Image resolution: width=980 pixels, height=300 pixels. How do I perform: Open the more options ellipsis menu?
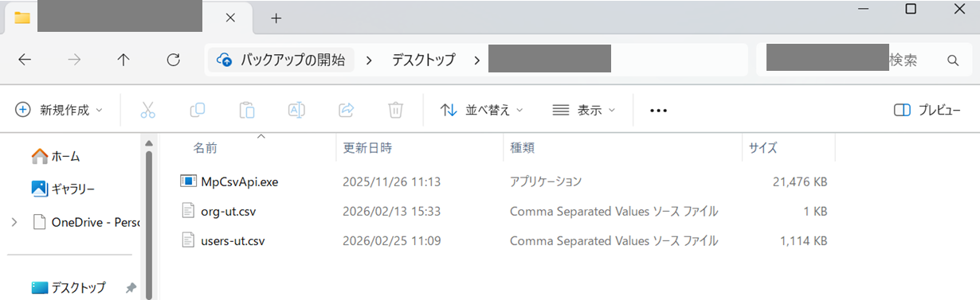pyautogui.click(x=658, y=111)
